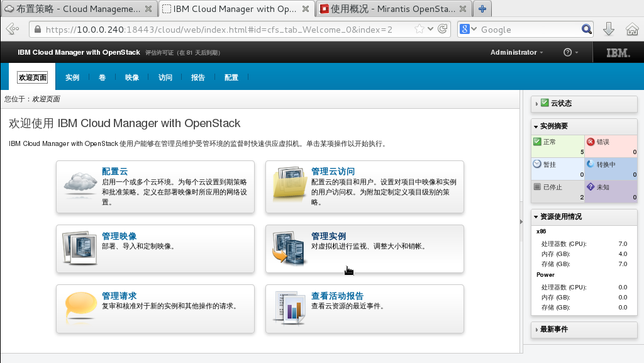Open the 管理云访问 link
The image size is (644, 363).
333,171
